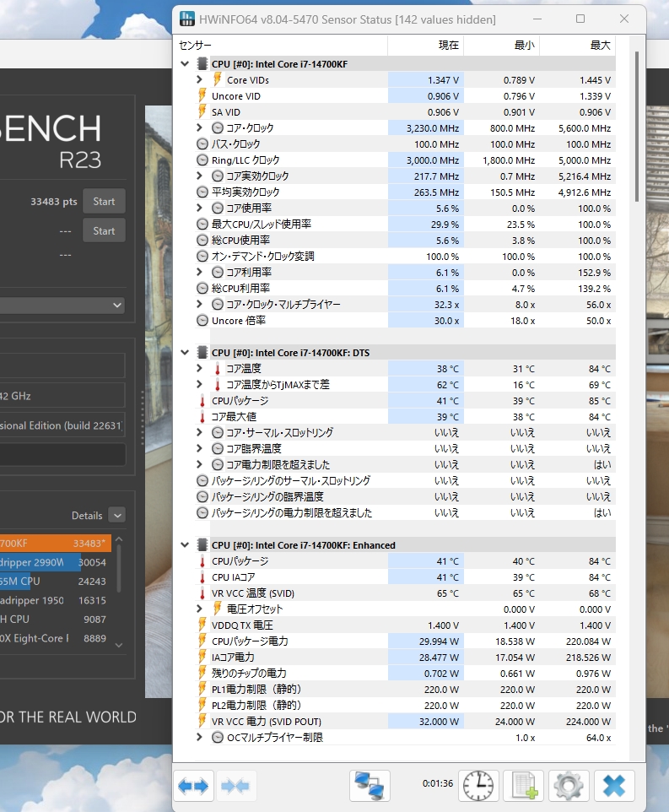This screenshot has width=669, height=812.
Task: Open the Cinebench minimum test duration dropdown
Action: coord(117,305)
